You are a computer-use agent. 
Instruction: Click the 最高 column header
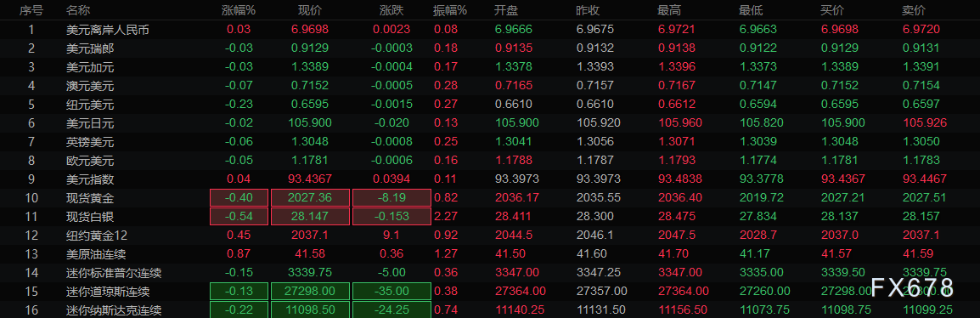tap(669, 11)
